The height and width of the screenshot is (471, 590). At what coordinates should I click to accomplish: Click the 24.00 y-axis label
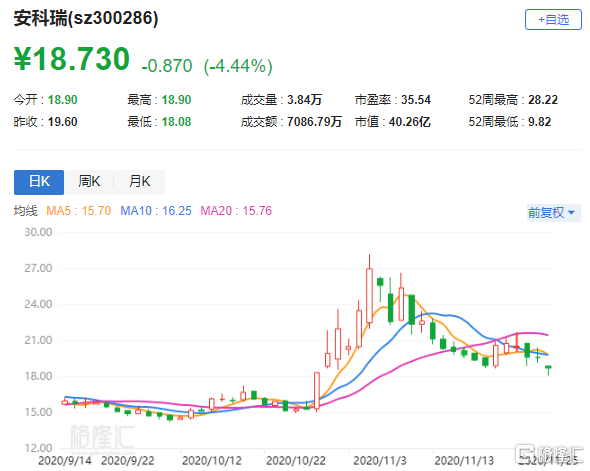38,304
